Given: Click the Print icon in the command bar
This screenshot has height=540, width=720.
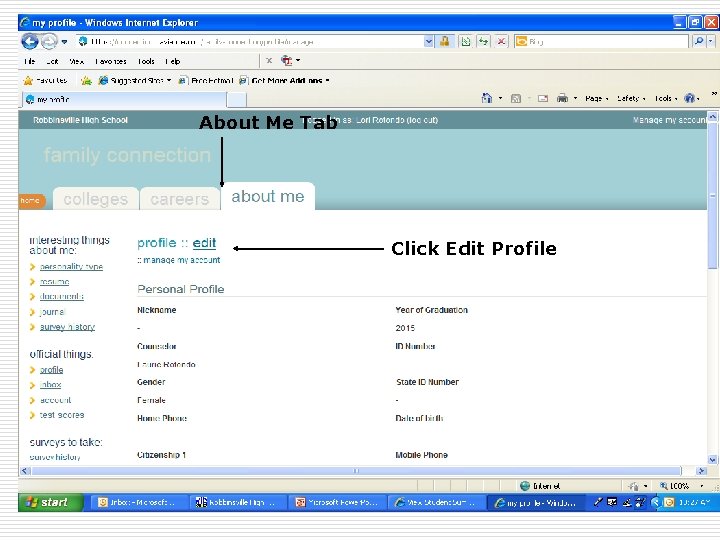Looking at the screenshot, I should pos(562,98).
